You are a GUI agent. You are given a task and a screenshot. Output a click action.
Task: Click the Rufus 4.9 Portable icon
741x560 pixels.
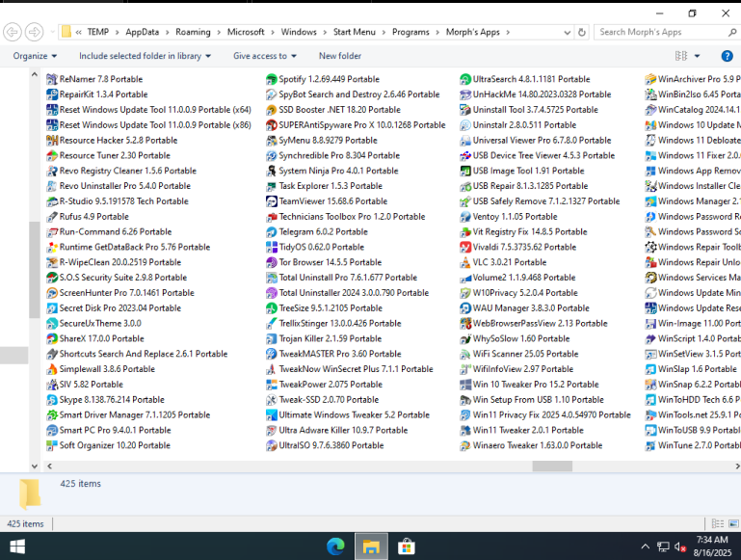pos(52,217)
